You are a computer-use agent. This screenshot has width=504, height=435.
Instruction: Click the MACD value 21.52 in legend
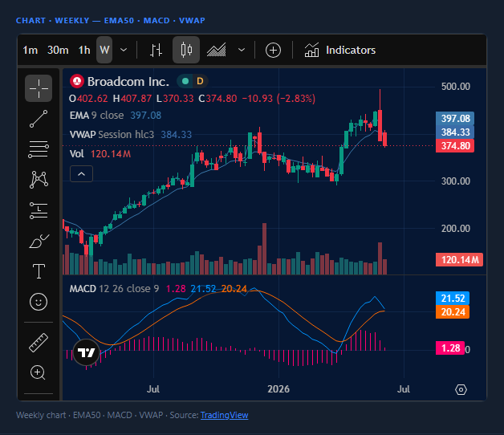(x=203, y=289)
